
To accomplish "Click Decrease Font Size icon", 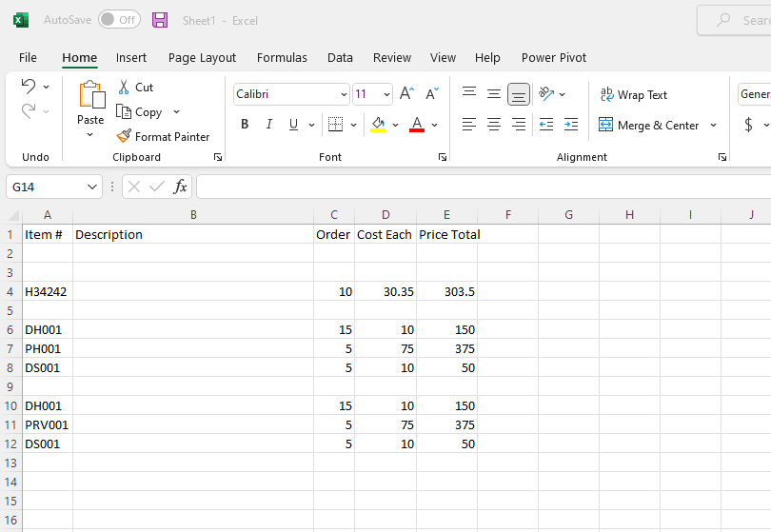I will tap(432, 93).
